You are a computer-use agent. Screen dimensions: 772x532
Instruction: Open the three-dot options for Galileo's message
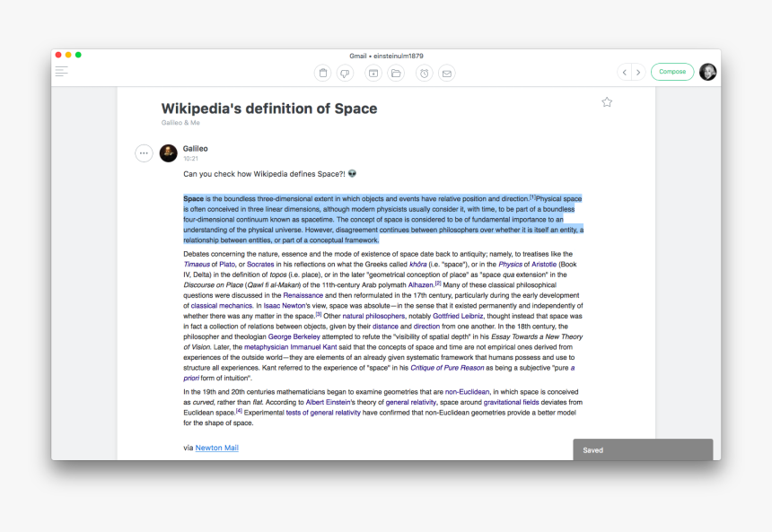[x=144, y=153]
